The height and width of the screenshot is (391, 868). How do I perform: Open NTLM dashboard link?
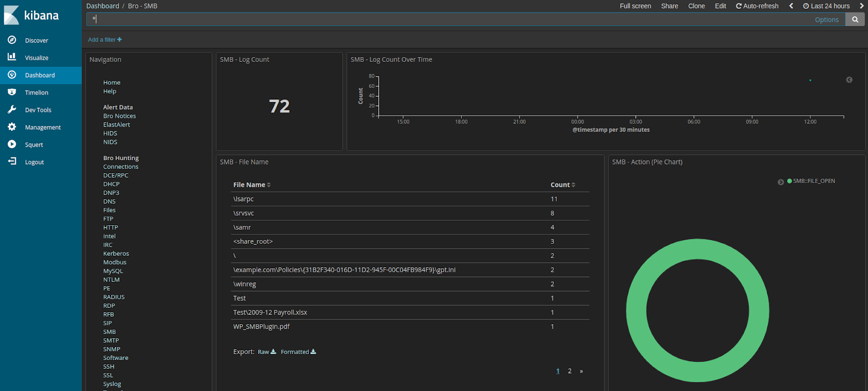coord(111,280)
